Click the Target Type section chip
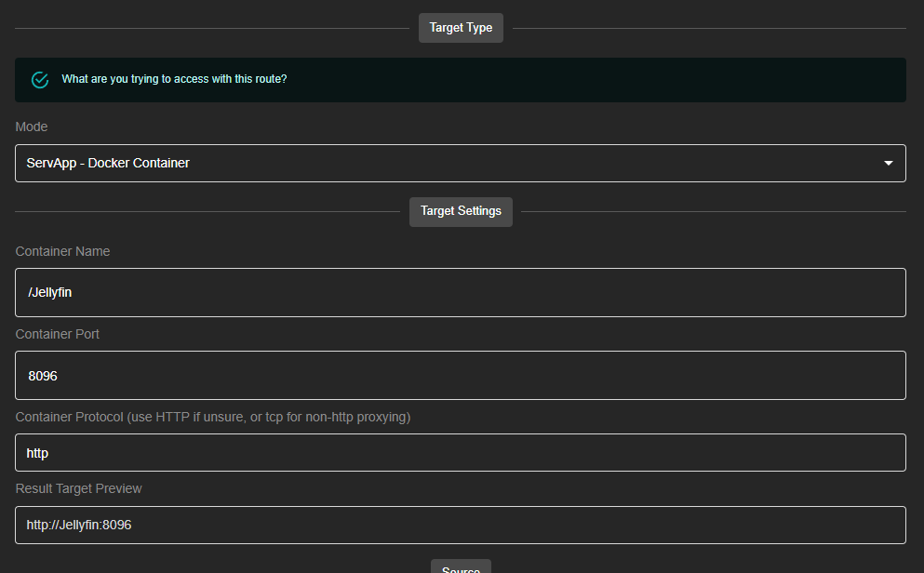924x573 pixels. point(461,28)
